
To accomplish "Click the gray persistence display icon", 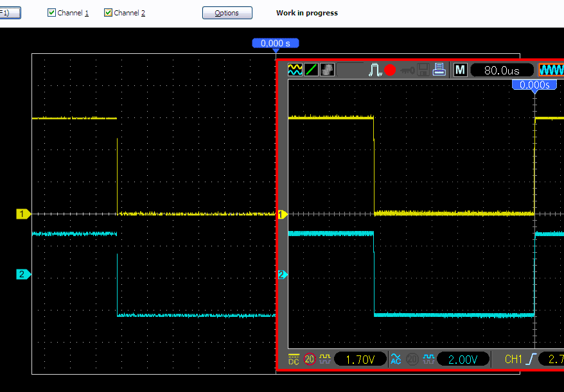I will point(328,70).
